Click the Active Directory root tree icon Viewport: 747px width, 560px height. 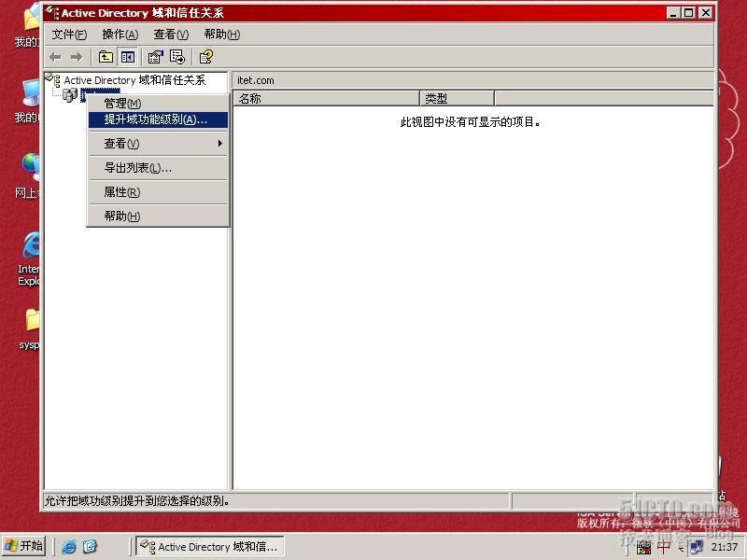pos(53,79)
